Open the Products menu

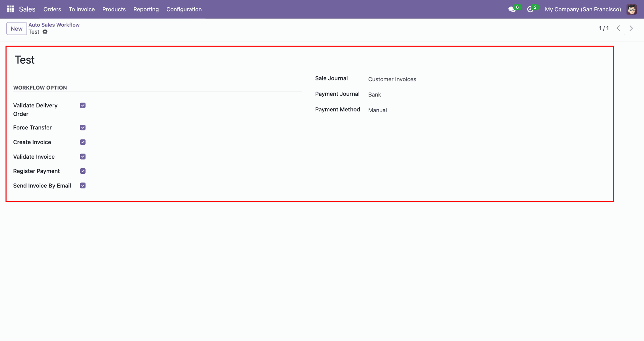114,9
